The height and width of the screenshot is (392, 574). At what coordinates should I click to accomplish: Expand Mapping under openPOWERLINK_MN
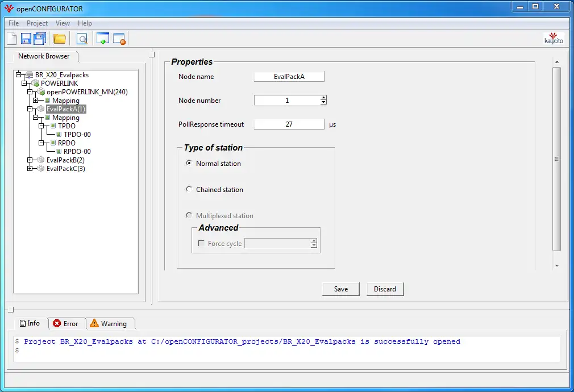(35, 101)
